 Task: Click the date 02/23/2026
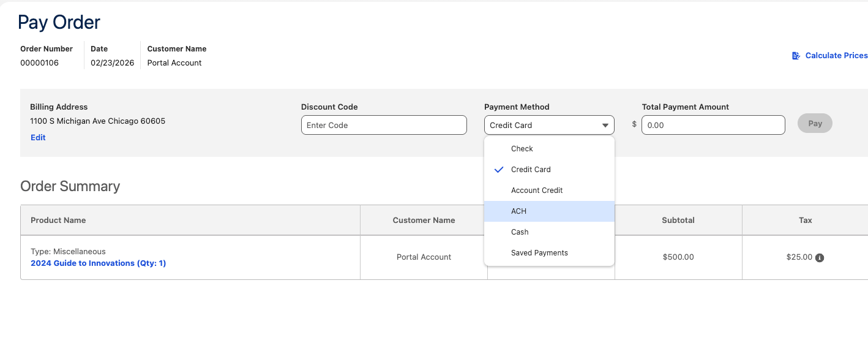[x=113, y=63]
